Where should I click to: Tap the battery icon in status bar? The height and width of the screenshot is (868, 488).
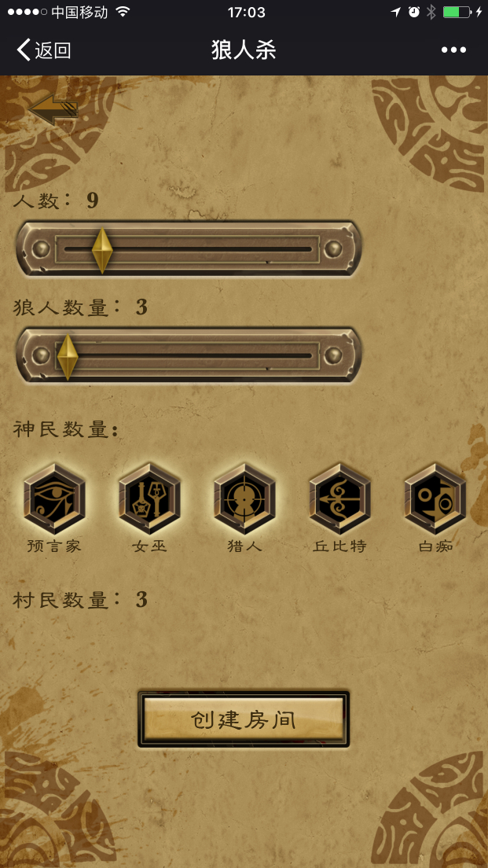(x=457, y=12)
